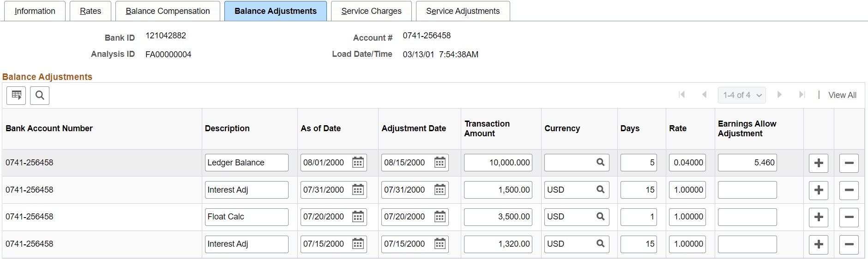
Task: Delete the 1,320.00 Interest Adj row
Action: tap(849, 244)
